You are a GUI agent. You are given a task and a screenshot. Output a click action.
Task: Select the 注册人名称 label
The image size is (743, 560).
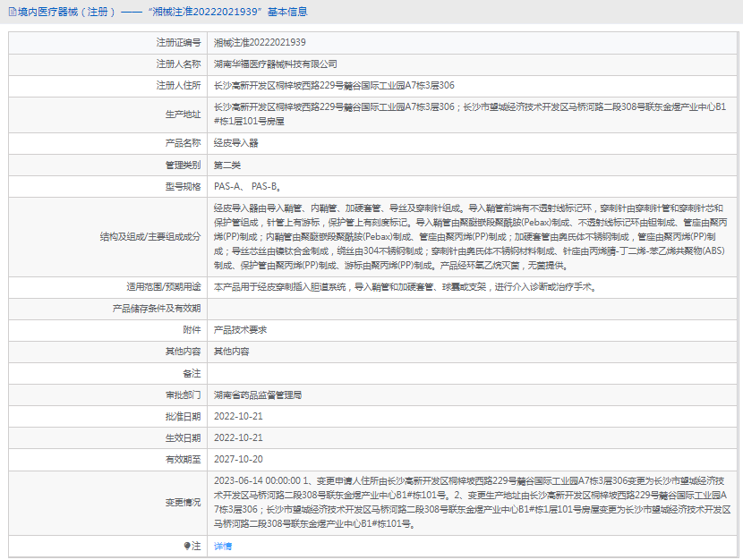[179, 64]
